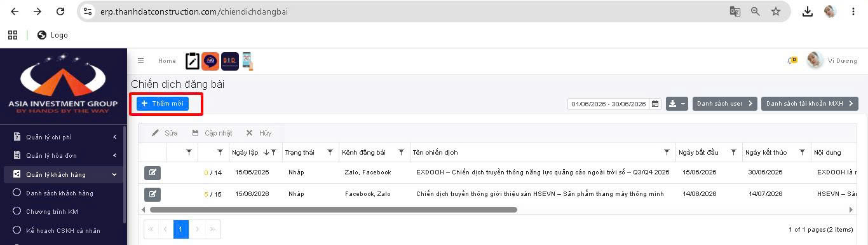This screenshot has width=868, height=245.
Task: Click the date range input field
Action: pyautogui.click(x=608, y=104)
